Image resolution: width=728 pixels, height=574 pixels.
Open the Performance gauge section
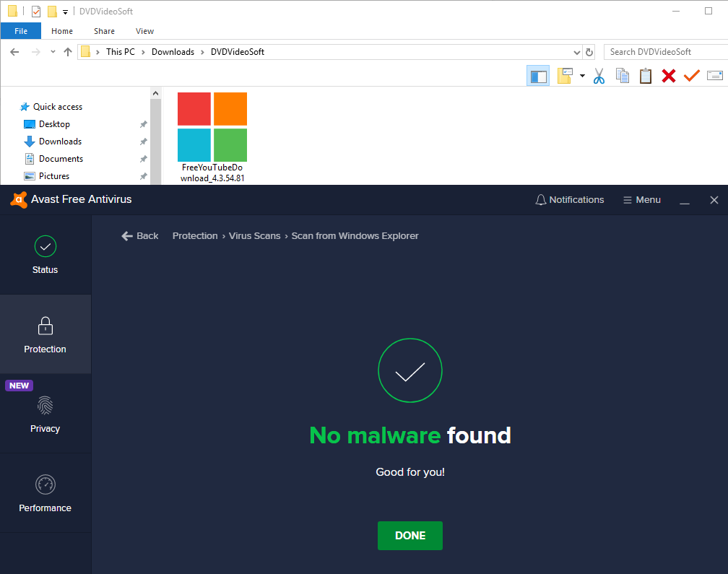coord(45,493)
